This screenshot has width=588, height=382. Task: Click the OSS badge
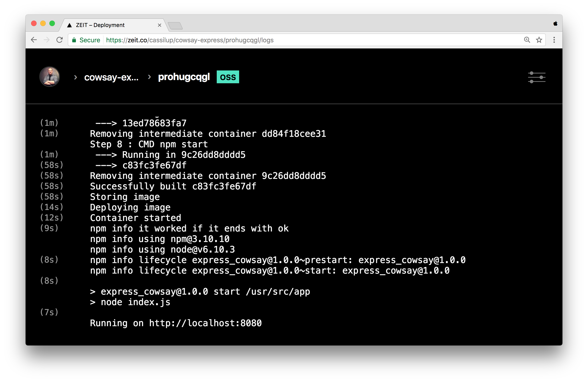pyautogui.click(x=227, y=77)
